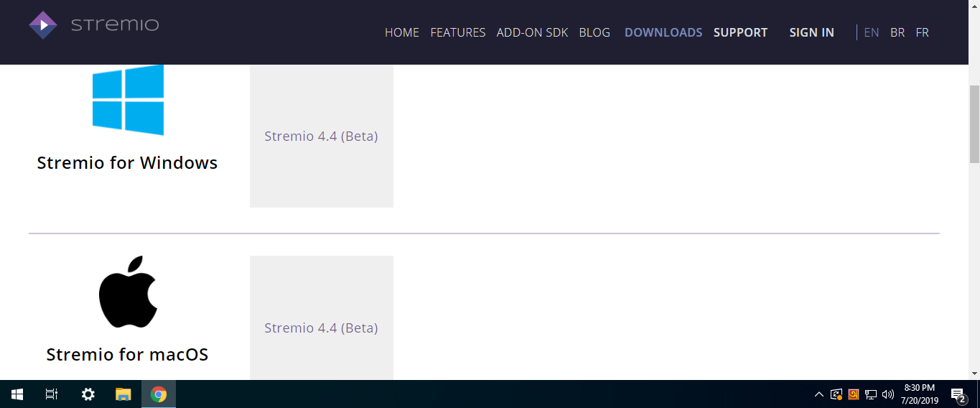Open Task View on the taskbar
The width and height of the screenshot is (980, 408).
pyautogui.click(x=52, y=394)
